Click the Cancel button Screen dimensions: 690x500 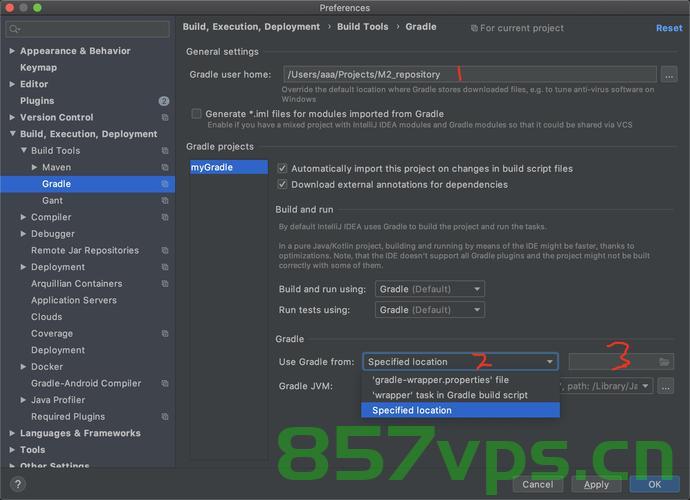(537, 484)
